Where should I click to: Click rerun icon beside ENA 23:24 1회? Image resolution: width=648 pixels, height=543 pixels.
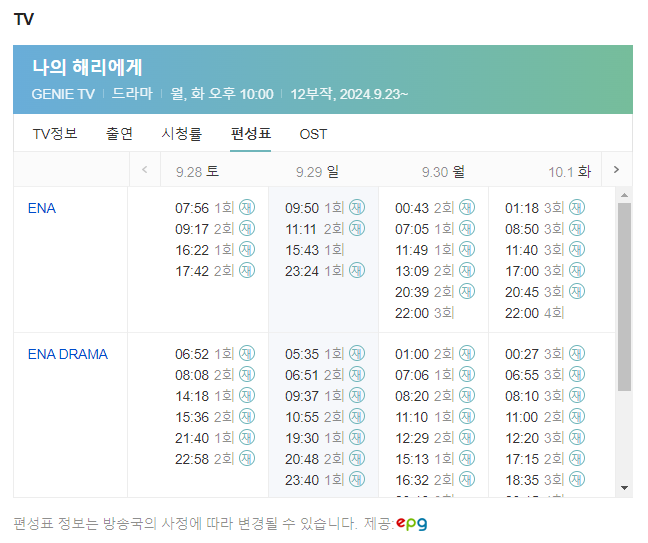357,271
